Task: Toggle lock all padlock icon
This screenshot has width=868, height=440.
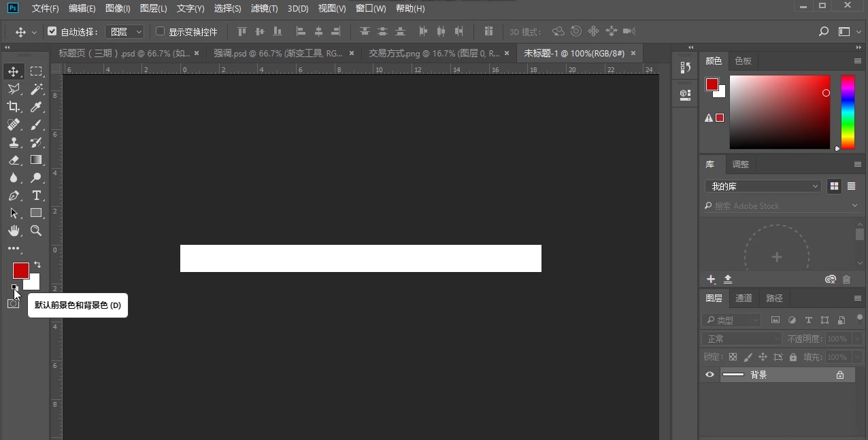Action: (792, 357)
